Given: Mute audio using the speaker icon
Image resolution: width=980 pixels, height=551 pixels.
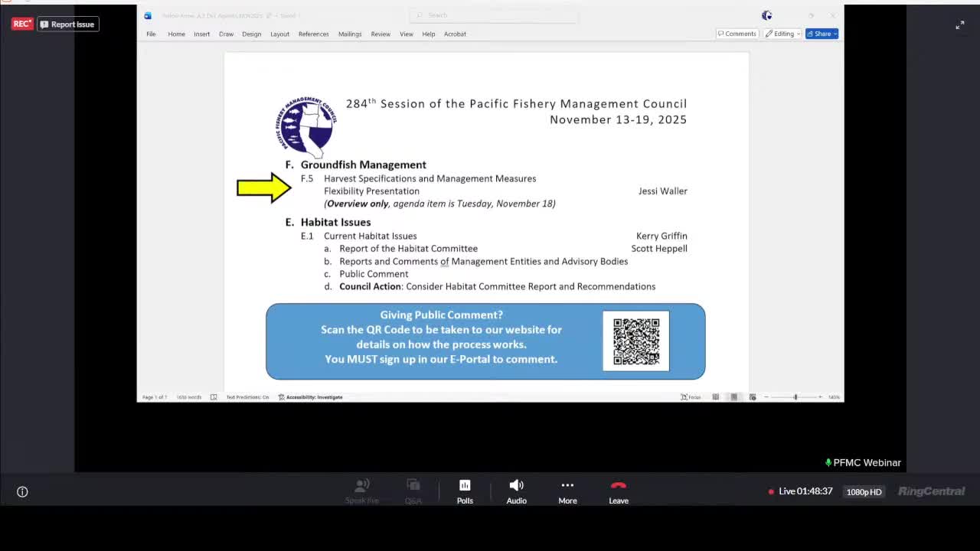Looking at the screenshot, I should [x=516, y=491].
